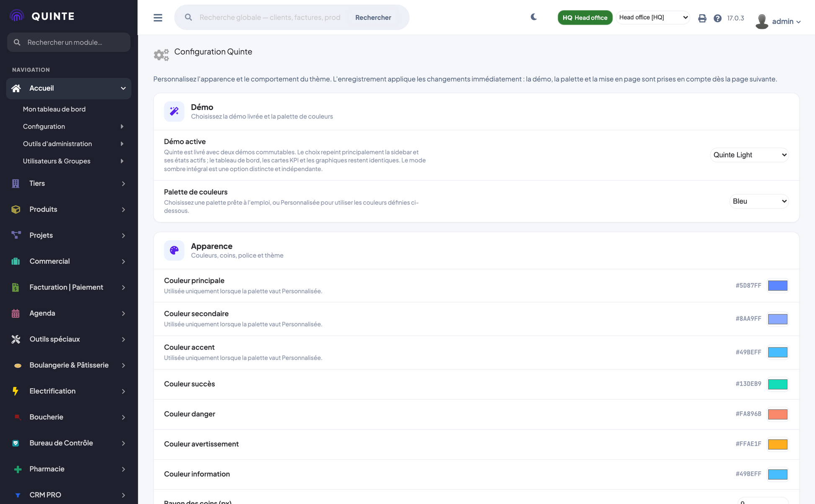Click the Accueil home icon
The height and width of the screenshot is (504, 815).
click(16, 88)
